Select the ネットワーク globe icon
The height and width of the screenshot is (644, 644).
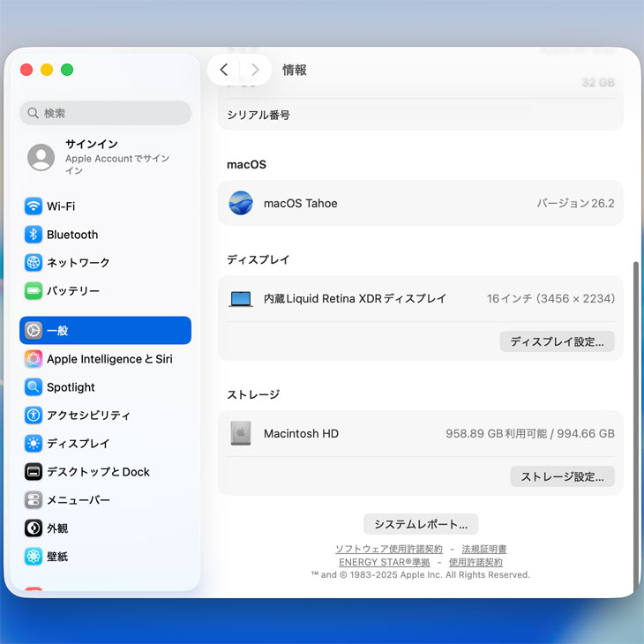click(34, 263)
